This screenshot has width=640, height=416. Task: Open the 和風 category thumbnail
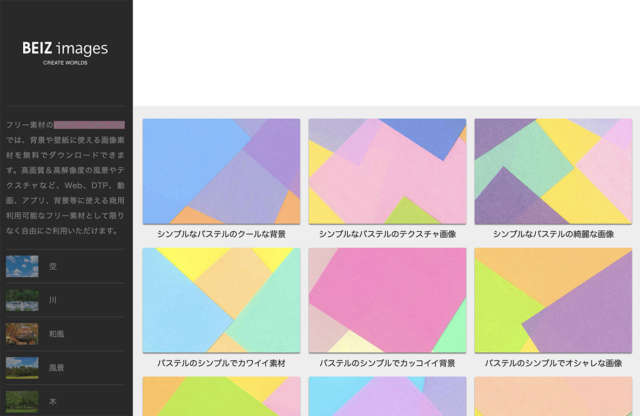[22, 334]
